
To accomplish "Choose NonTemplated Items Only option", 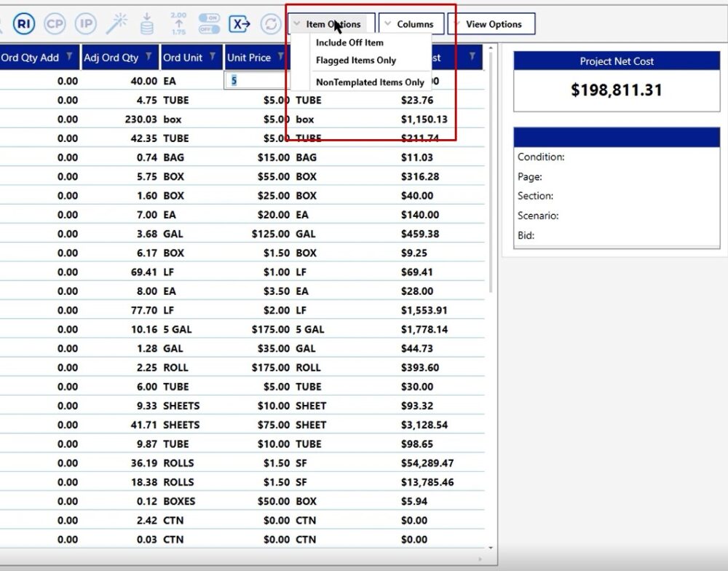I will [370, 82].
